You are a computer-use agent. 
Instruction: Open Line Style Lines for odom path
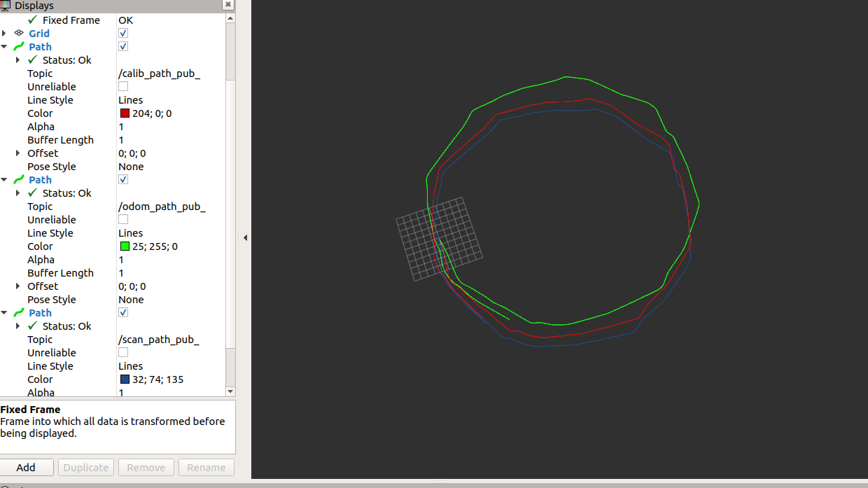[130, 232]
